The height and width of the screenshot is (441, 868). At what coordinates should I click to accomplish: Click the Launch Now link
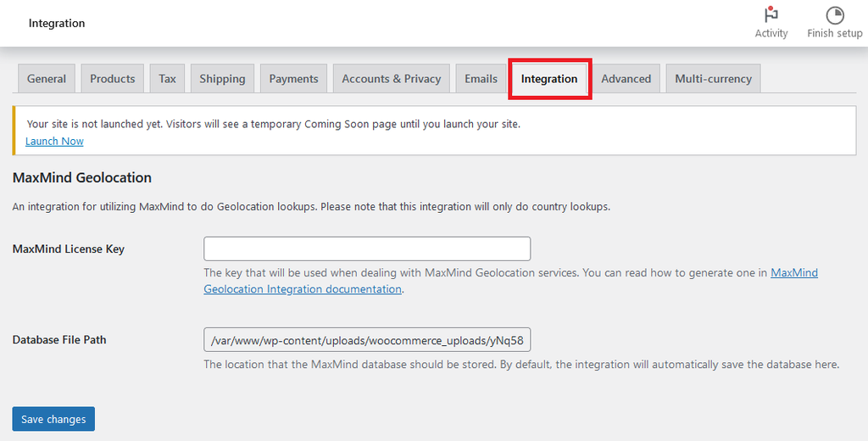pyautogui.click(x=54, y=141)
